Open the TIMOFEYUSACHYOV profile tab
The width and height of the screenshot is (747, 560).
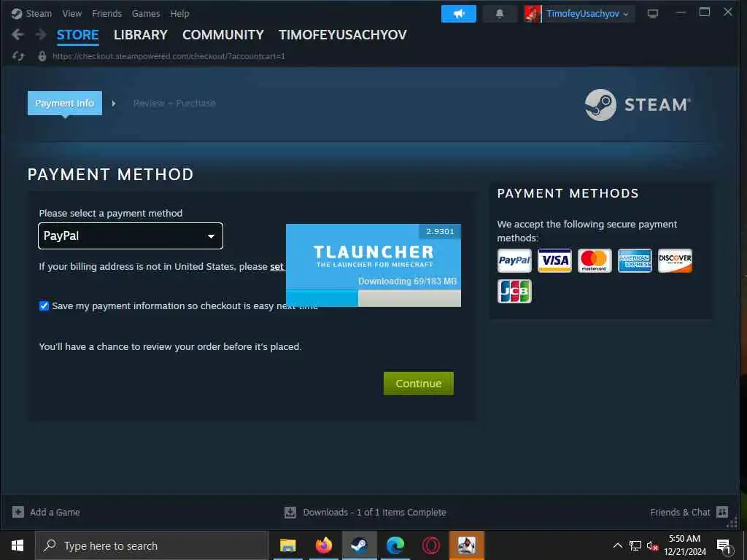coord(343,35)
